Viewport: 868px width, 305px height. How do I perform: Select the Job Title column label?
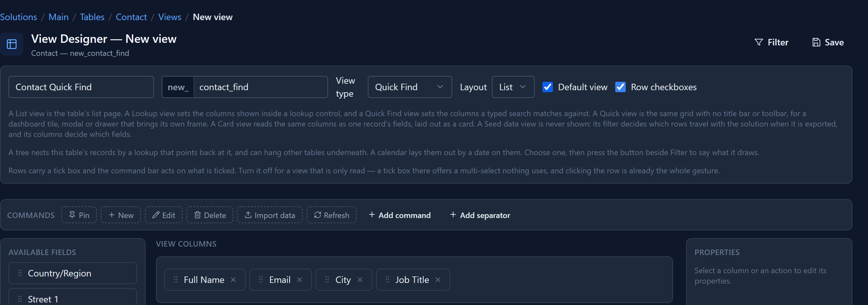(x=412, y=280)
